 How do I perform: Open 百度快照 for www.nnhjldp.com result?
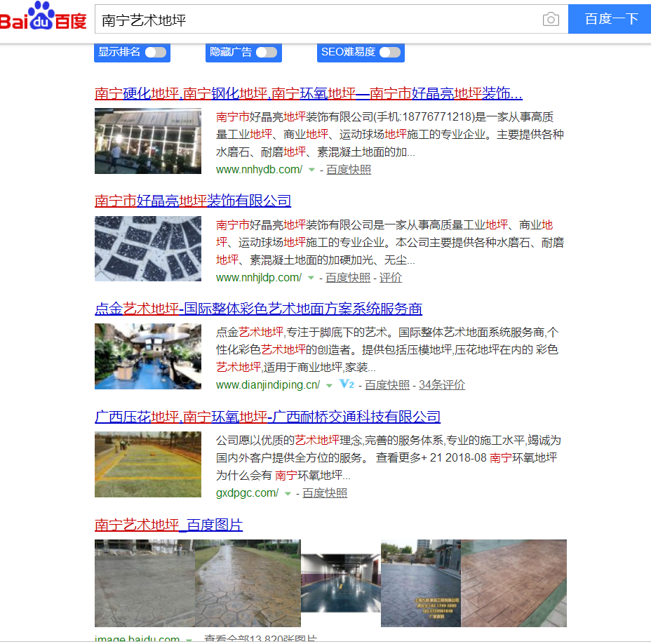point(348,278)
